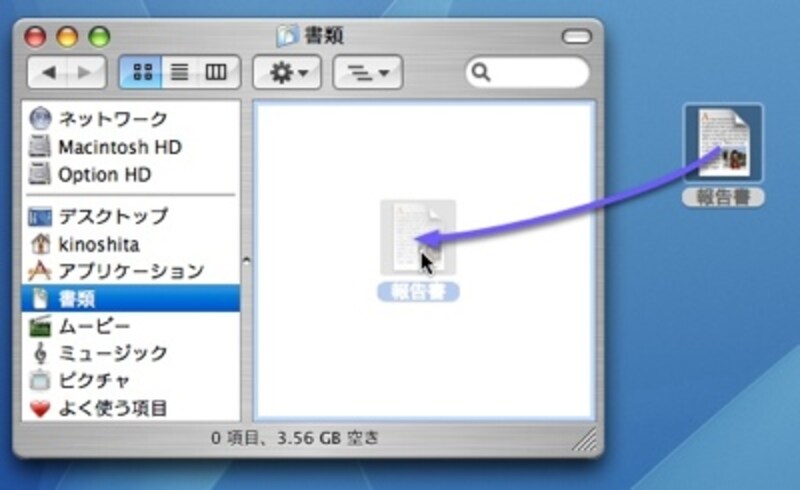Click the 書類 folder proxy icon in the title bar
This screenshot has width=800, height=490.
point(287,36)
